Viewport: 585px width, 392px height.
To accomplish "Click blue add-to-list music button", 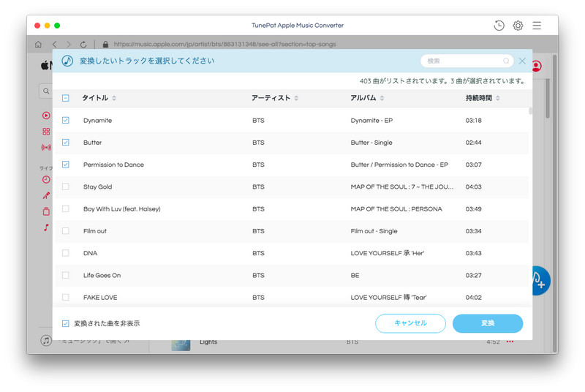I will 541,281.
